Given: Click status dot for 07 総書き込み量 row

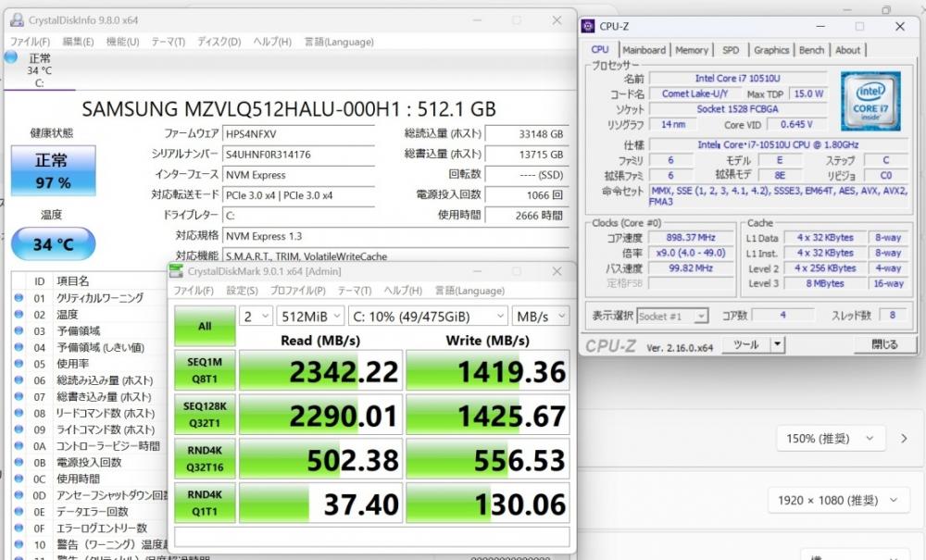Looking at the screenshot, I should point(19,397).
